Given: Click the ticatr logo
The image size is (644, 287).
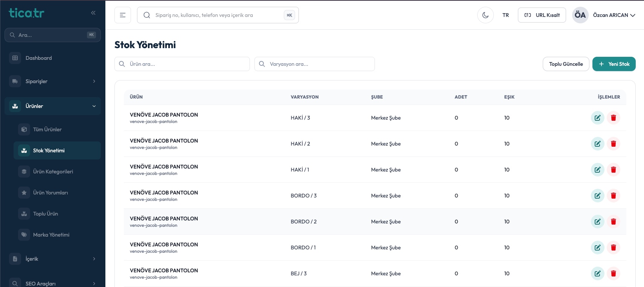Looking at the screenshot, I should [x=26, y=13].
